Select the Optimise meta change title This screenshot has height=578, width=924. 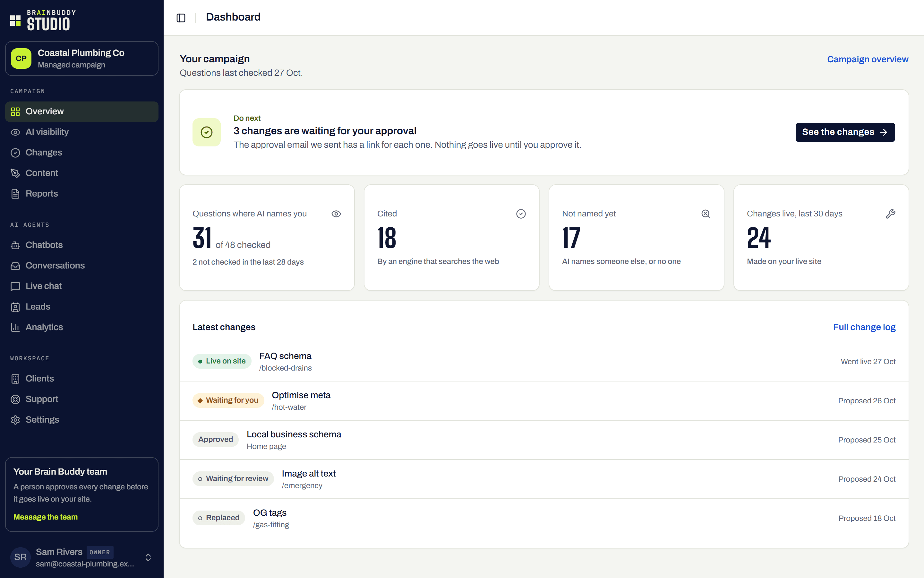tap(301, 395)
